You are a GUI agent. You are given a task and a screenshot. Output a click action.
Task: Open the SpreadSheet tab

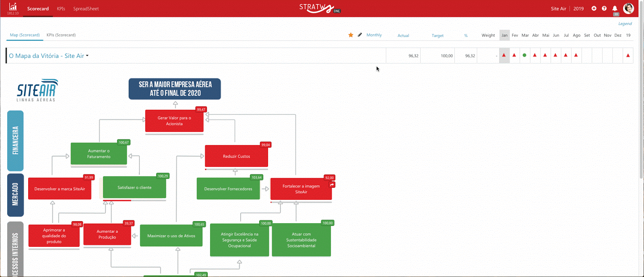pos(86,8)
